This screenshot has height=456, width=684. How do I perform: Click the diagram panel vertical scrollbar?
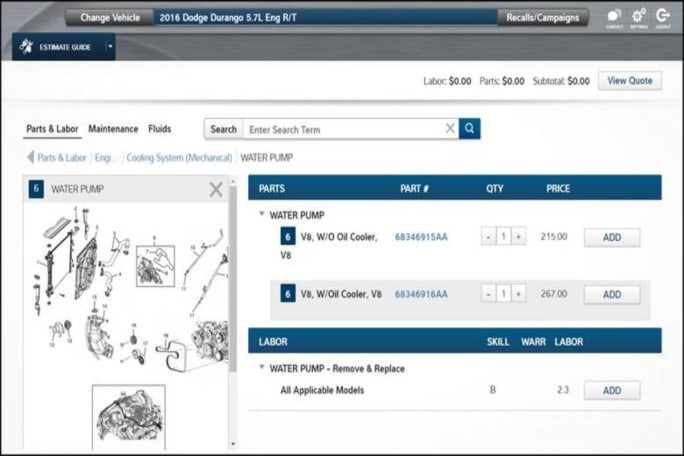click(233, 300)
